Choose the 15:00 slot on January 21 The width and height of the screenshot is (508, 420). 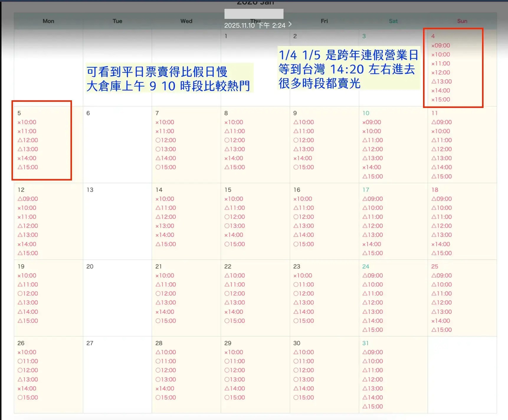click(x=166, y=321)
